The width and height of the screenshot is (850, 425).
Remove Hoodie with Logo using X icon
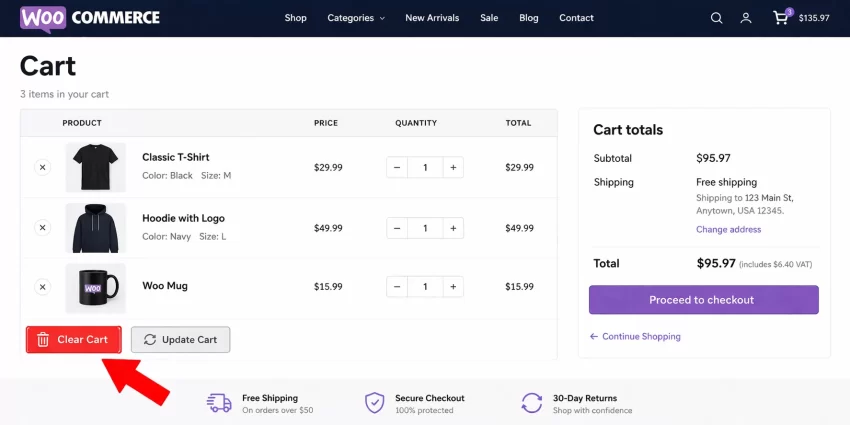[42, 228]
